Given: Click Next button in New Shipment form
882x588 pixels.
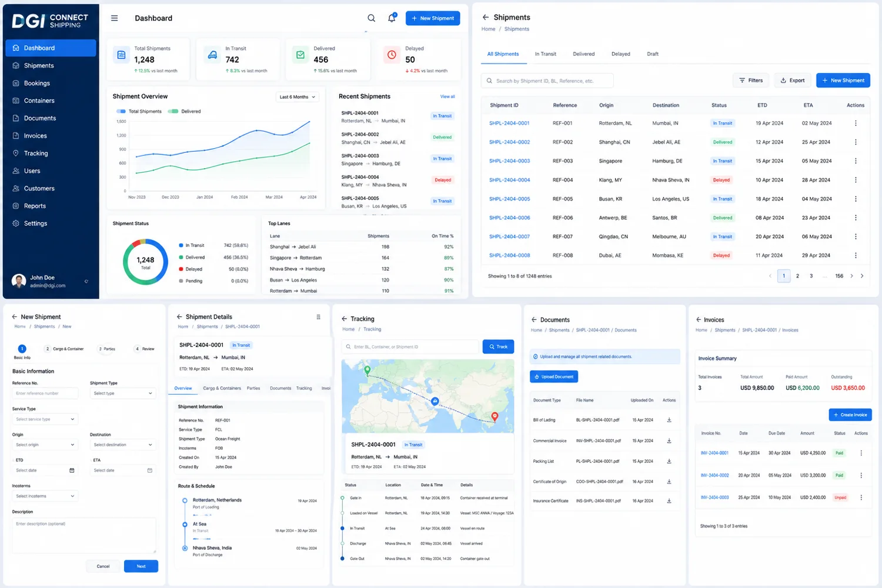Looking at the screenshot, I should (141, 566).
